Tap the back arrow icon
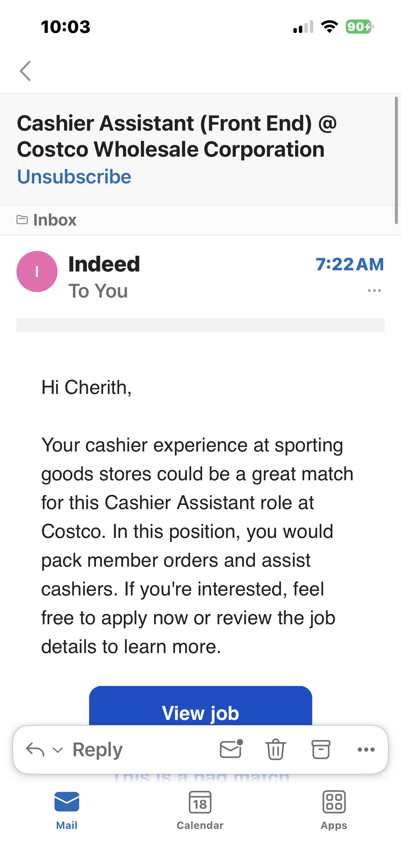This screenshot has height=868, width=401. pyautogui.click(x=25, y=71)
